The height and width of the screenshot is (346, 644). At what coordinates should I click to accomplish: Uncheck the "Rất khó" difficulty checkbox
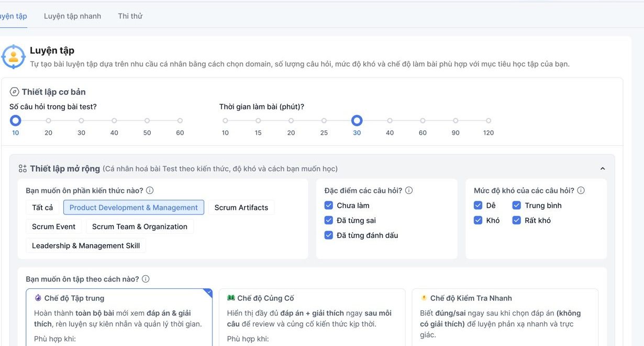click(517, 221)
